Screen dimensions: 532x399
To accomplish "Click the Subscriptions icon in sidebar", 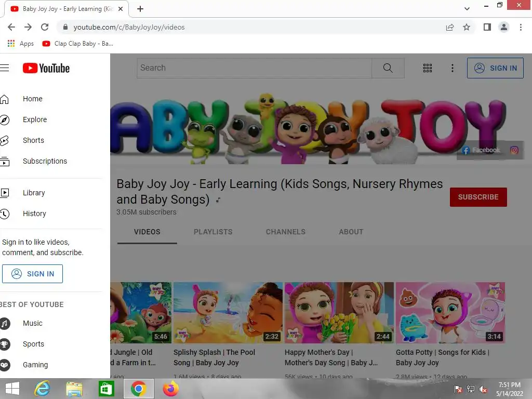I will pos(4,162).
